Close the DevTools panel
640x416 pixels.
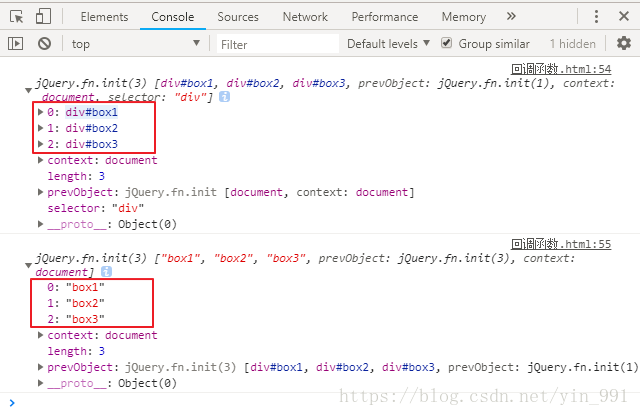click(x=624, y=16)
